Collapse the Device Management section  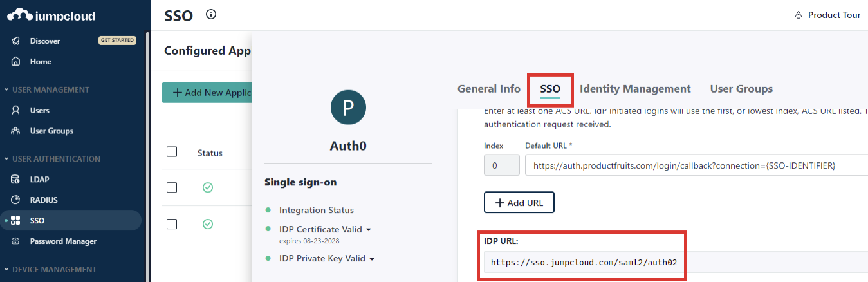tap(50, 269)
